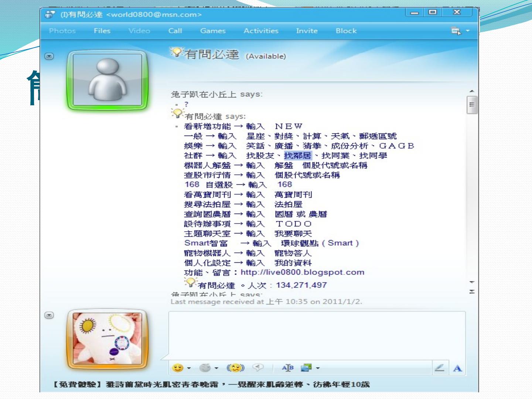Click the 個人化設定 line
The width and height of the screenshot is (532, 399).
(x=248, y=263)
